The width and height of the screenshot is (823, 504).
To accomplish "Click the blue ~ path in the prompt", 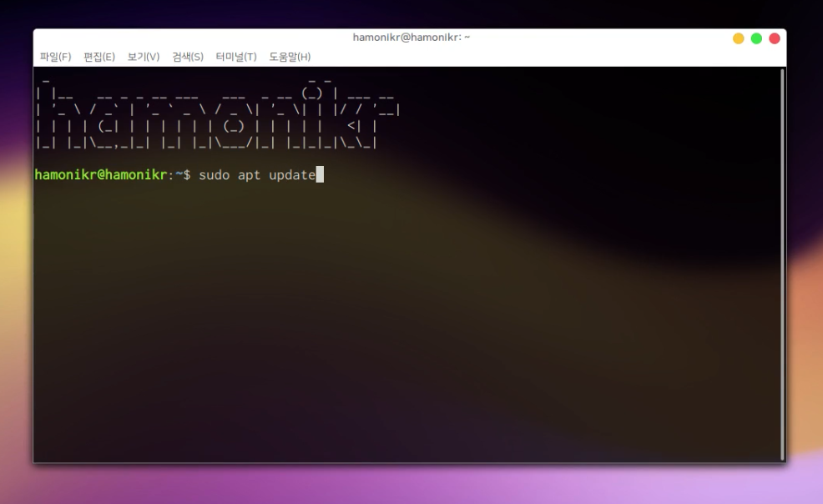I will (x=179, y=175).
